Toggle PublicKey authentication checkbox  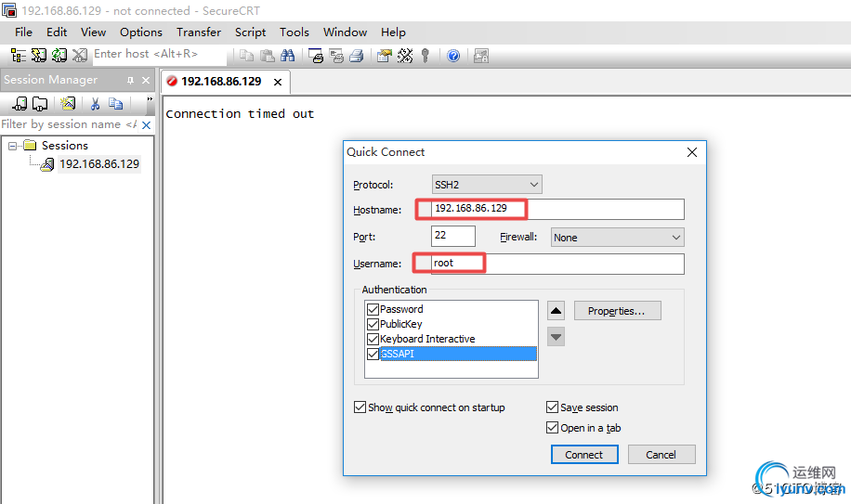click(x=373, y=324)
